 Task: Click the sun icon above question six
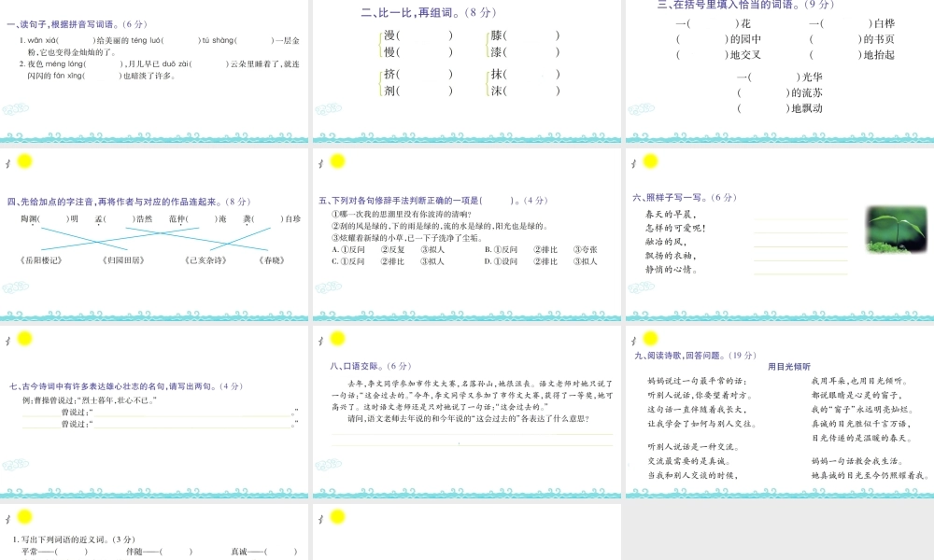648,161
